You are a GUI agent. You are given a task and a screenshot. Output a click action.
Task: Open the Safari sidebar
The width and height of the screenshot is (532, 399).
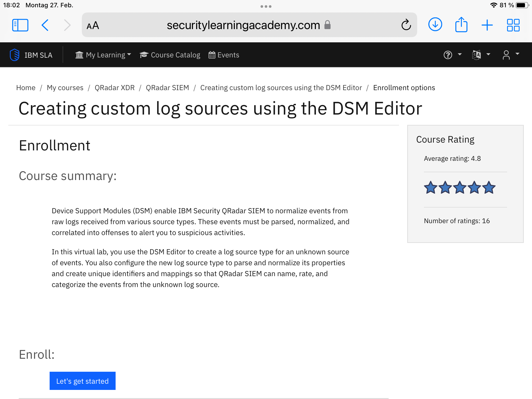[20, 25]
